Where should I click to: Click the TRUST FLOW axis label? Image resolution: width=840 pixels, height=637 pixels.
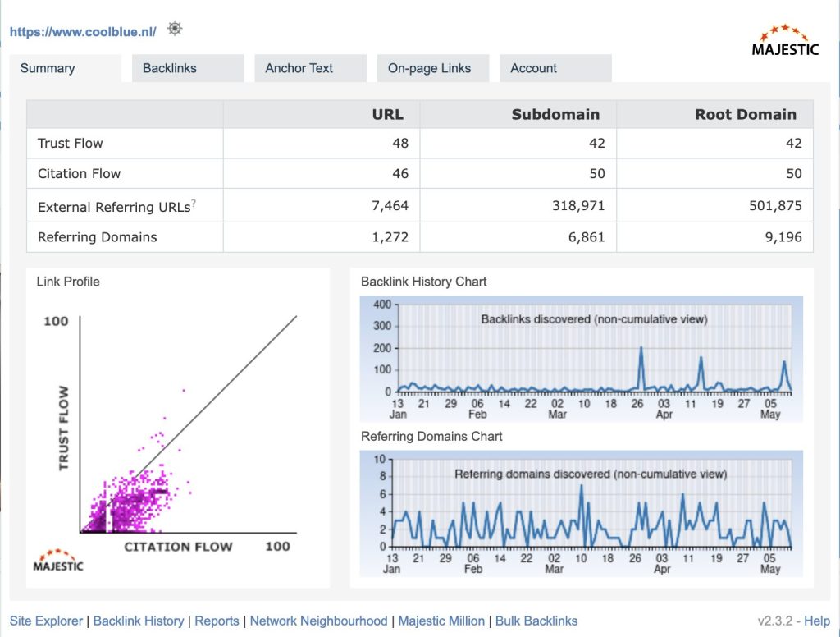[64, 428]
